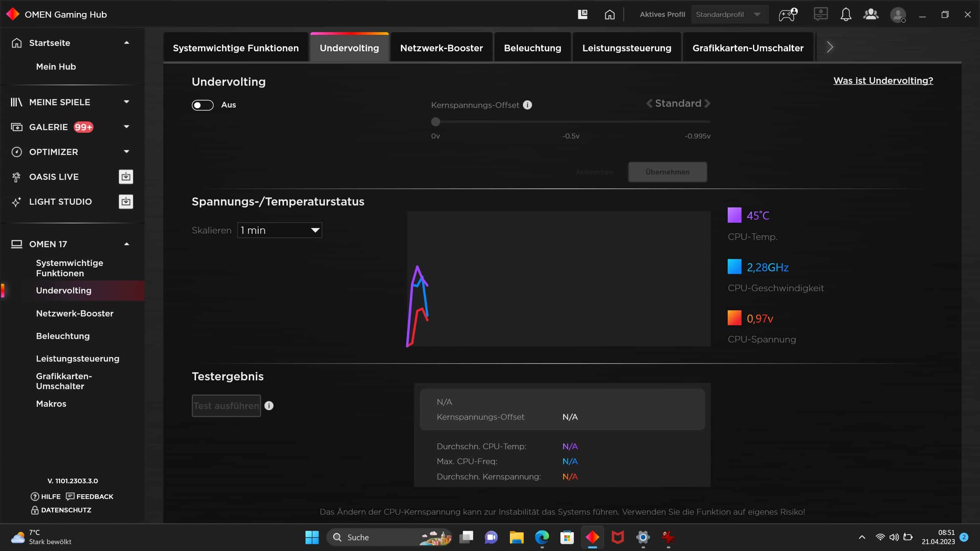Click the Oasis Live download icon
This screenshot has height=551, width=980.
point(126,177)
